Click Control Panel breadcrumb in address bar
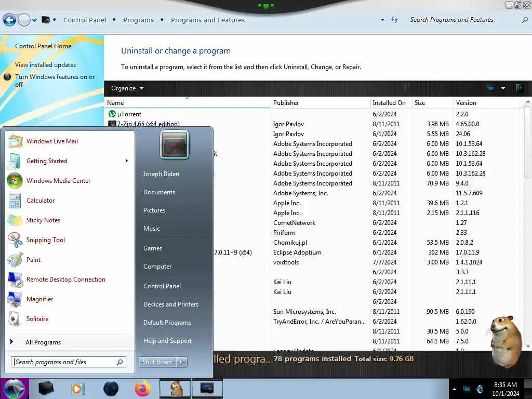The height and width of the screenshot is (399, 532). coord(85,20)
